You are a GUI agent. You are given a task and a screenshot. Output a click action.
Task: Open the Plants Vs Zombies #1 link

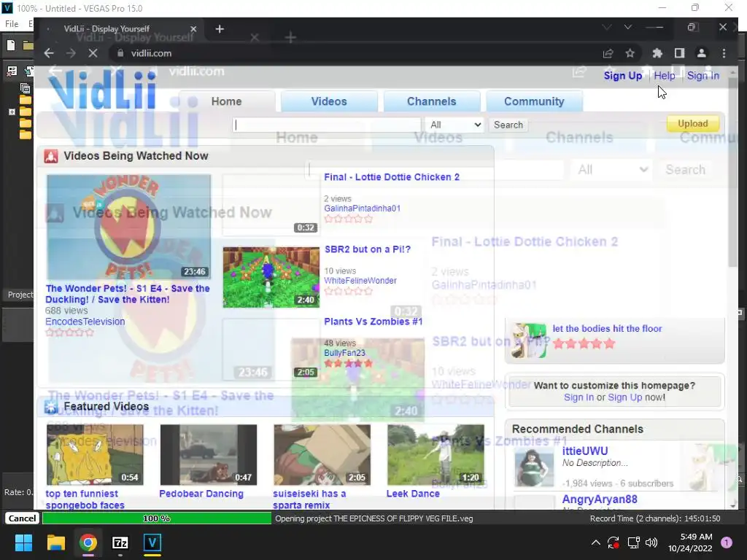click(x=373, y=322)
